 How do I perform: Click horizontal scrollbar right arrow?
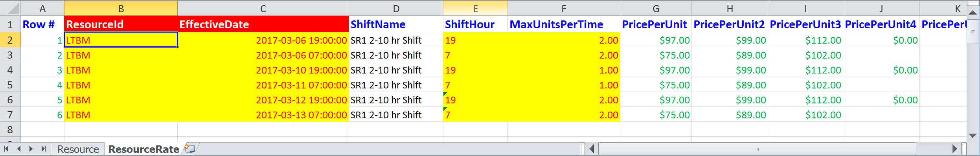[x=954, y=149]
